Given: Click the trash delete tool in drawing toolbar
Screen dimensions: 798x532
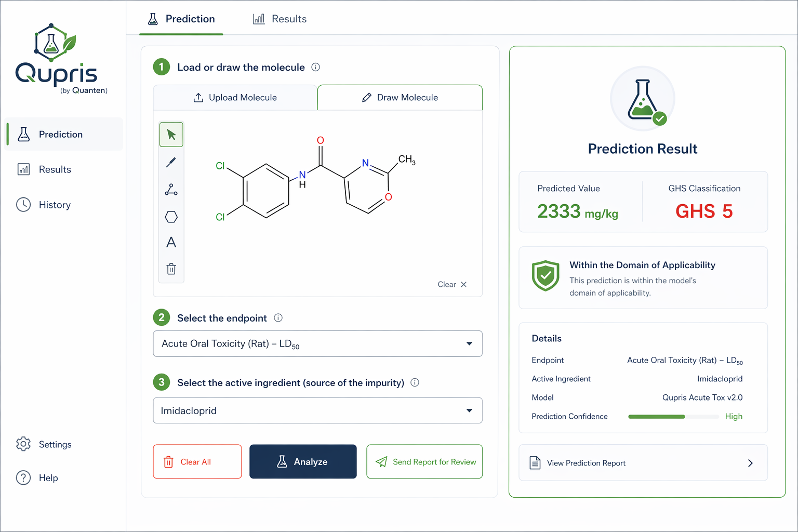Looking at the screenshot, I should point(171,269).
